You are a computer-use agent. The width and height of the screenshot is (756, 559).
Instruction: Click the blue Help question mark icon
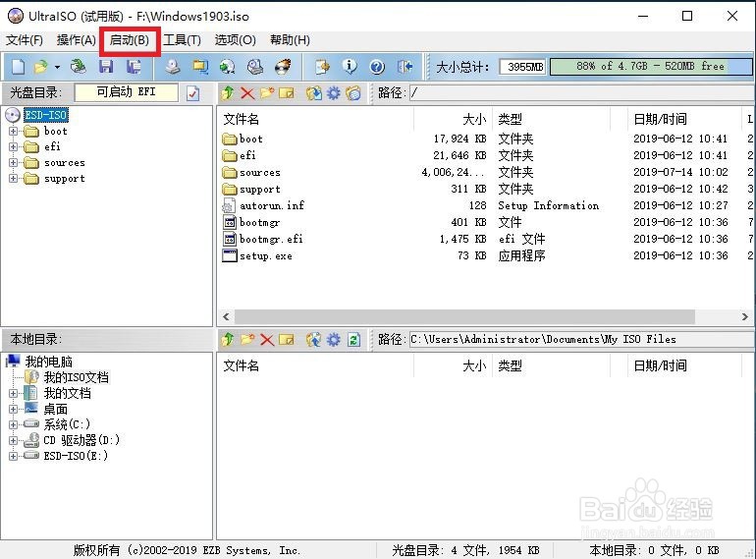[x=377, y=67]
